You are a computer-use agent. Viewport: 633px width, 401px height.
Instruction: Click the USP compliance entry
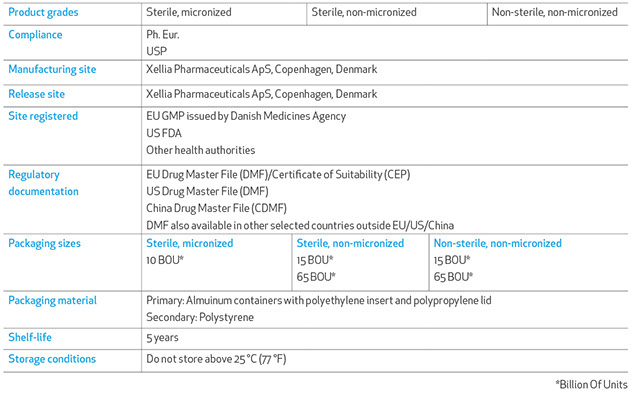click(x=156, y=50)
